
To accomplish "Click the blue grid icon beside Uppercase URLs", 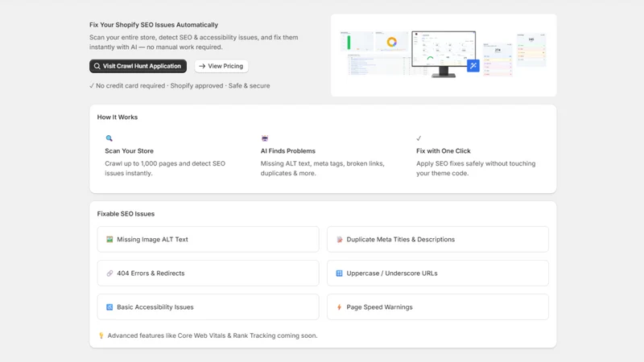I will [339, 274].
